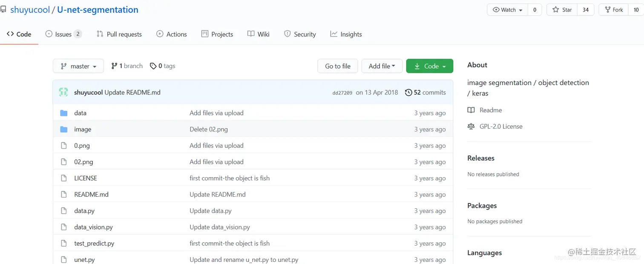The width and height of the screenshot is (644, 264).
Task: Click the star count 34
Action: click(586, 10)
